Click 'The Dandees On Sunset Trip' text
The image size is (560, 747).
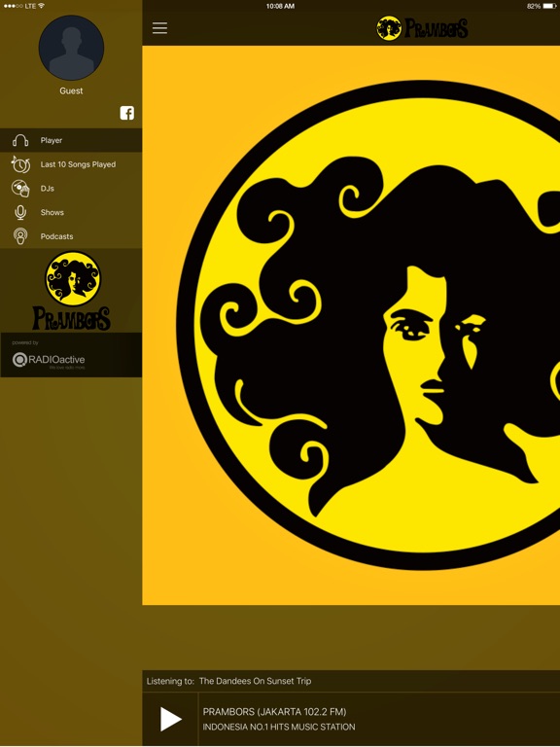[256, 681]
